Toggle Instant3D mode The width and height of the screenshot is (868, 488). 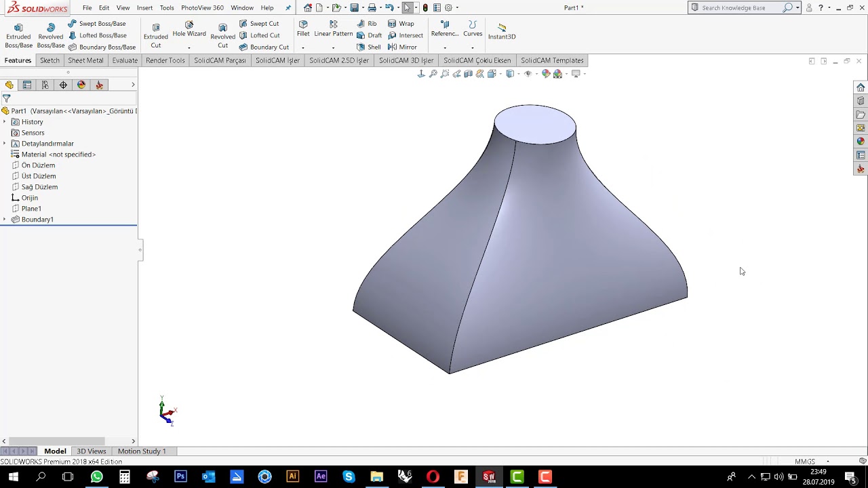point(502,31)
